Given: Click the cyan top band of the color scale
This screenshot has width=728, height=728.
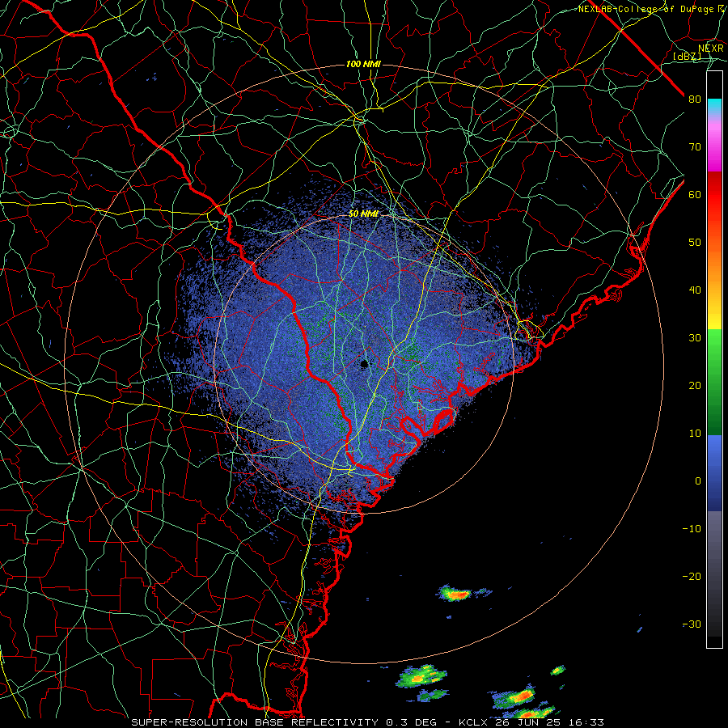Looking at the screenshot, I should coord(714,107).
